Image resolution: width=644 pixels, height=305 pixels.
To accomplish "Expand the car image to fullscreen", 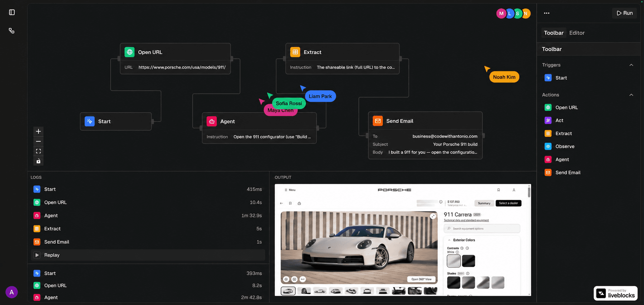I will pos(433,216).
